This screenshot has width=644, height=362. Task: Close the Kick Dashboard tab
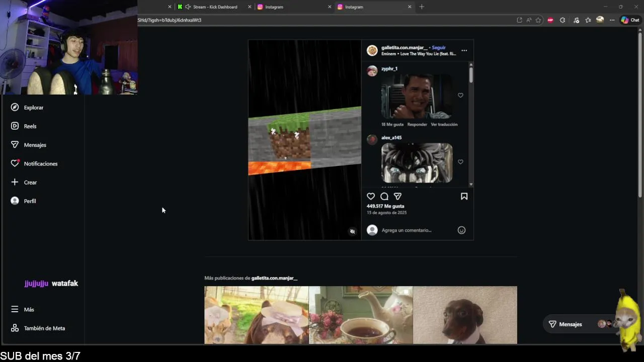[x=250, y=7]
